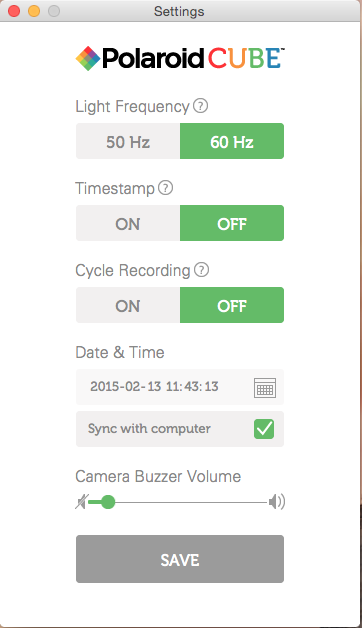Disable Cycle Recording with OFF

[x=232, y=305]
